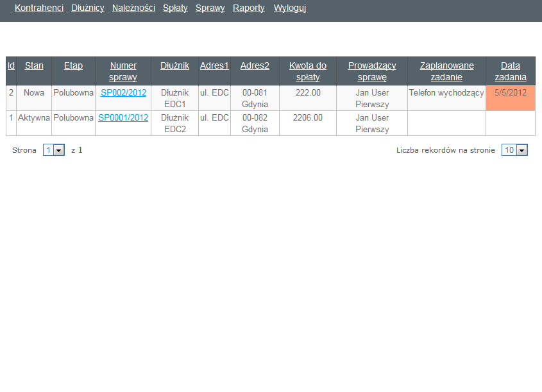
Task: Sort table by Id column header
Action: pyautogui.click(x=11, y=65)
